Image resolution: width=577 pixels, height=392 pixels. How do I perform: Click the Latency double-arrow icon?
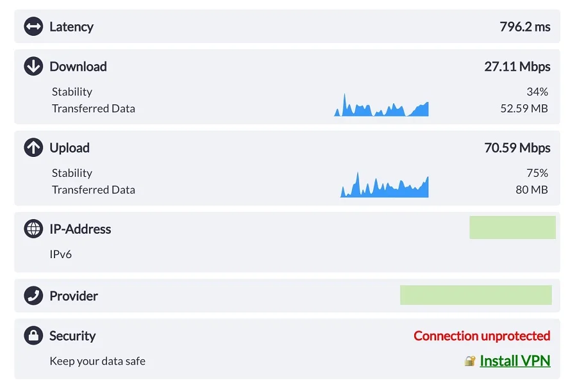coord(33,27)
